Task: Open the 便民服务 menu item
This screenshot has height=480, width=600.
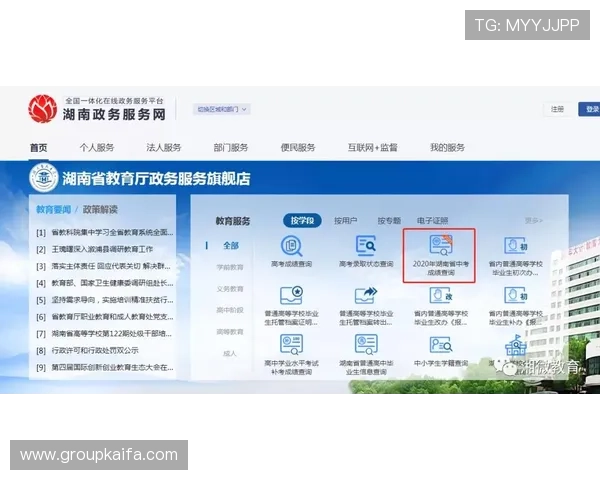Action: coord(298,148)
